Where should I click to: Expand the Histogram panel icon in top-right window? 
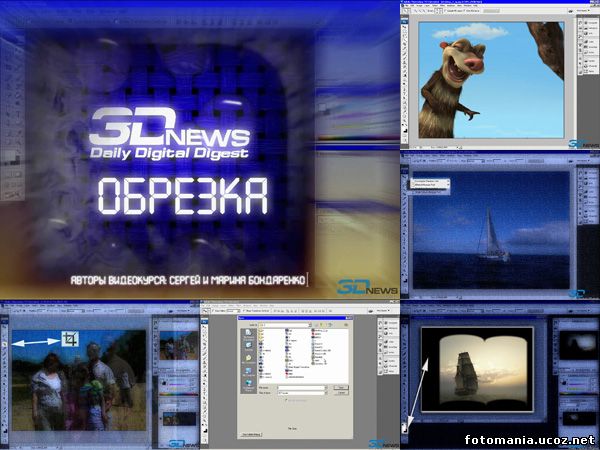tap(586, 28)
